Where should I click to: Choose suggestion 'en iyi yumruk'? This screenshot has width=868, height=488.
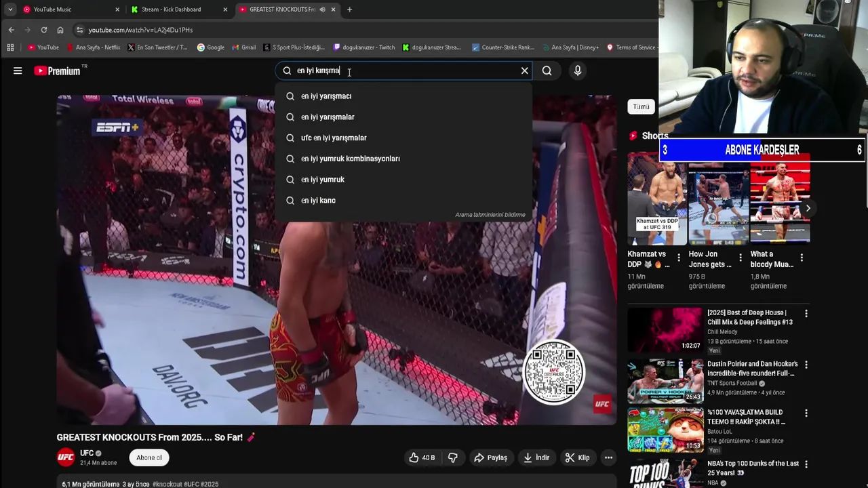[x=403, y=180]
